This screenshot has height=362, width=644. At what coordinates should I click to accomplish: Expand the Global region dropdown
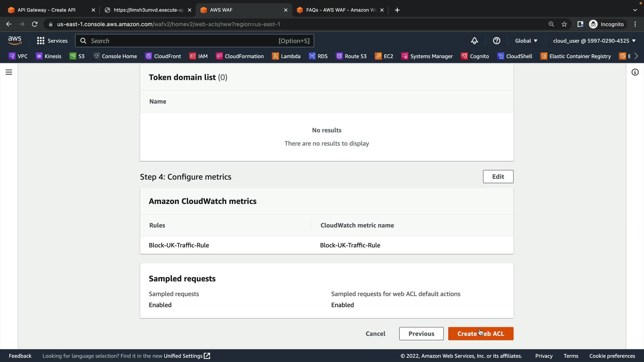(526, 41)
